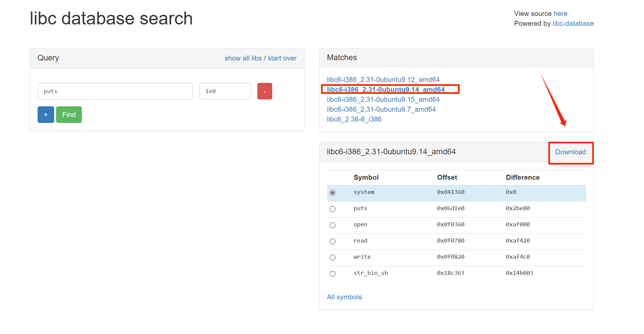
Task: Click the start over link
Action: click(x=282, y=58)
